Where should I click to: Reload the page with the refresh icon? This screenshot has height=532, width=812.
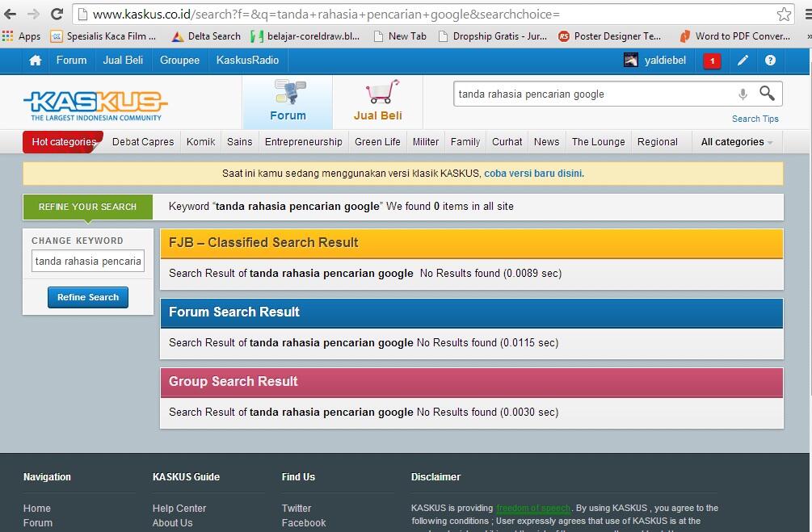coord(57,14)
